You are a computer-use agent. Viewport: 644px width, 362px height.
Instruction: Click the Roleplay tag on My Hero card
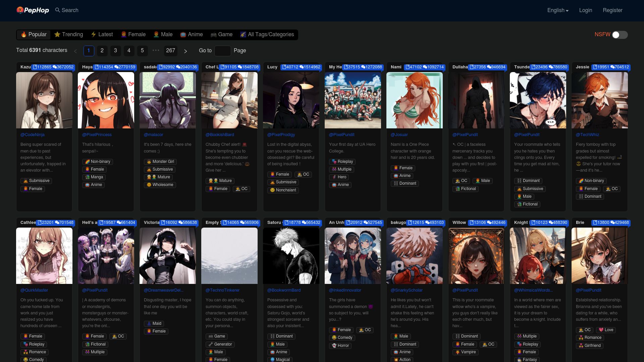pos(342,162)
